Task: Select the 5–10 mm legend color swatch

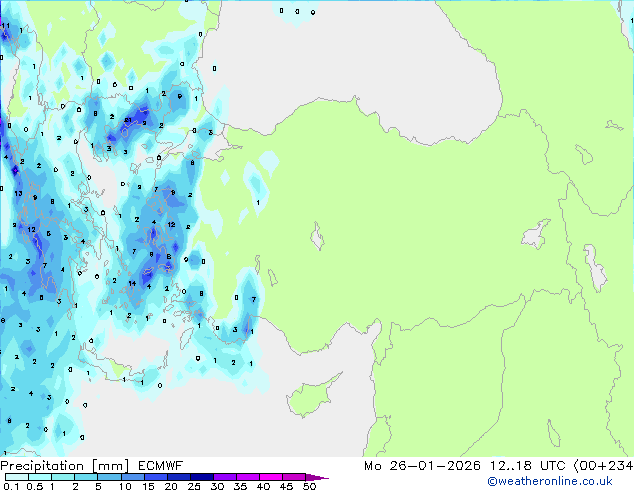Action: coord(109,477)
